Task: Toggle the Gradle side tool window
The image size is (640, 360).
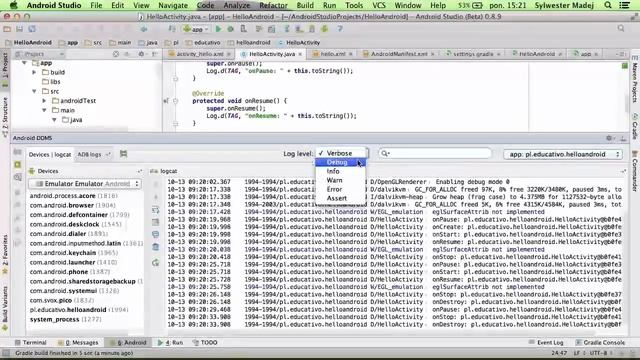Action: coord(635,127)
